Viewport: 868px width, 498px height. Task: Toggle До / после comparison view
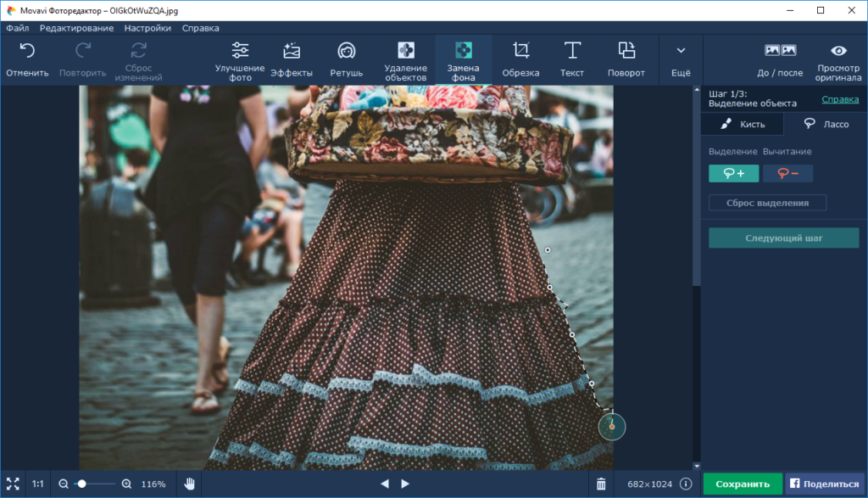coord(780,59)
